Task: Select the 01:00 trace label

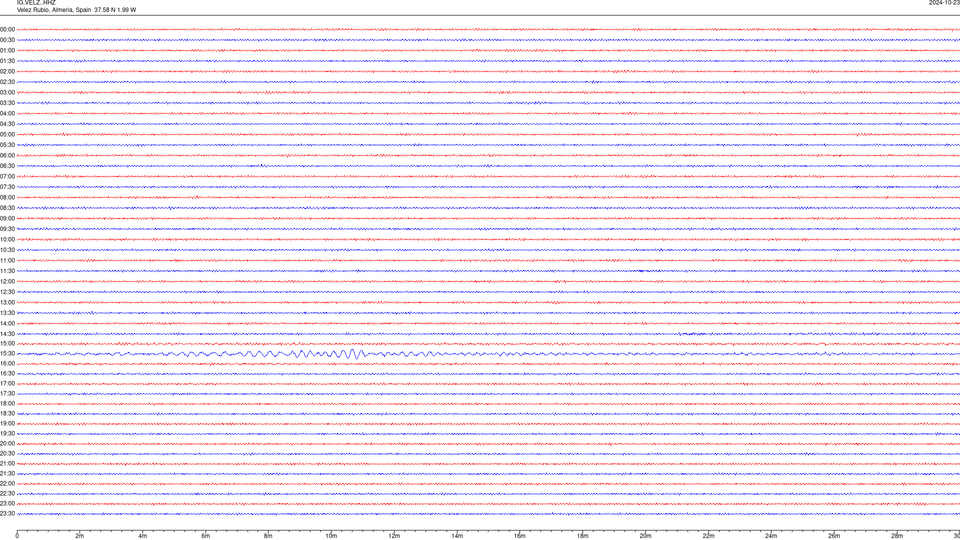Action: coord(7,51)
